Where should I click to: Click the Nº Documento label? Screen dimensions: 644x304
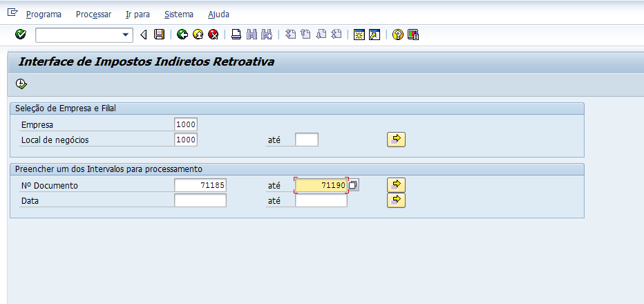(49, 185)
